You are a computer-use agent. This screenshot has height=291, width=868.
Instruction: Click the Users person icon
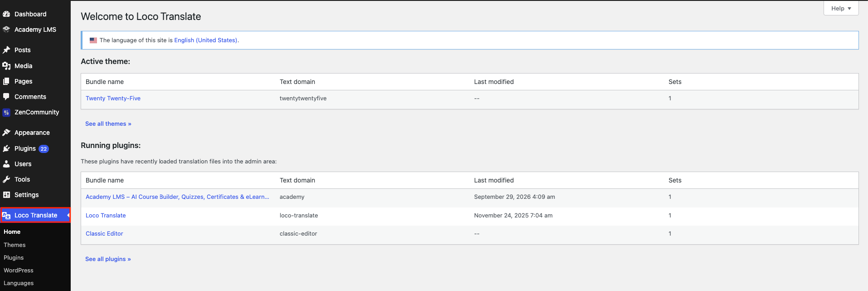click(x=6, y=164)
